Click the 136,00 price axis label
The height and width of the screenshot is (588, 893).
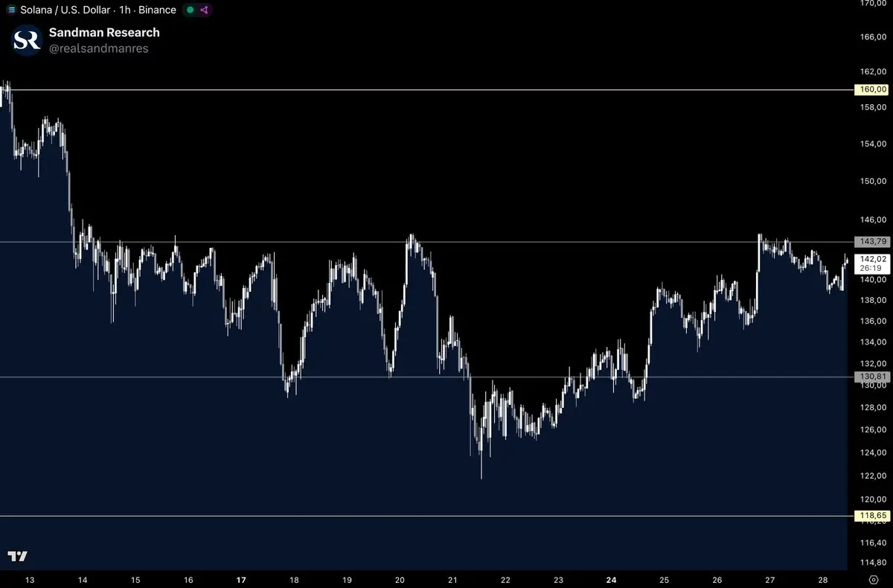point(872,322)
